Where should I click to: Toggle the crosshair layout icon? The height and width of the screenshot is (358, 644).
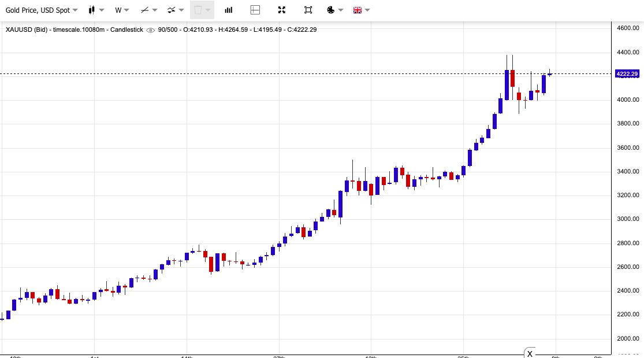pos(255,10)
